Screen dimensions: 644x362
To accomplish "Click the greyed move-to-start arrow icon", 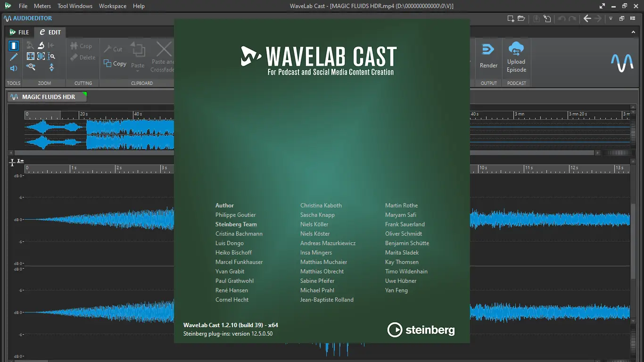I will pyautogui.click(x=51, y=45).
